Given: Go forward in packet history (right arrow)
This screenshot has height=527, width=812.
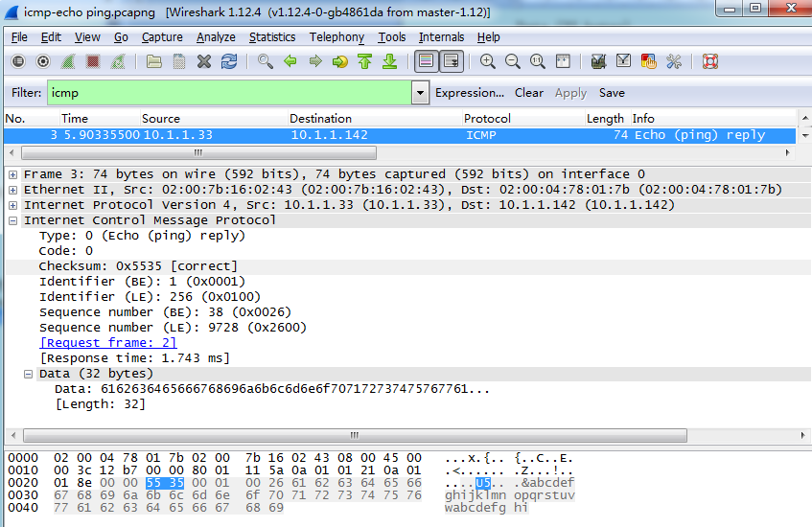Looking at the screenshot, I should [x=314, y=61].
